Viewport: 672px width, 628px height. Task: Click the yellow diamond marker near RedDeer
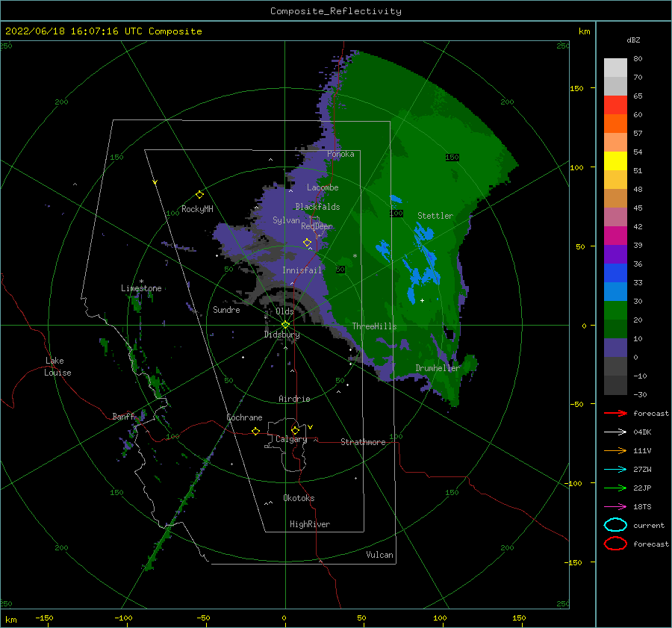click(x=307, y=243)
